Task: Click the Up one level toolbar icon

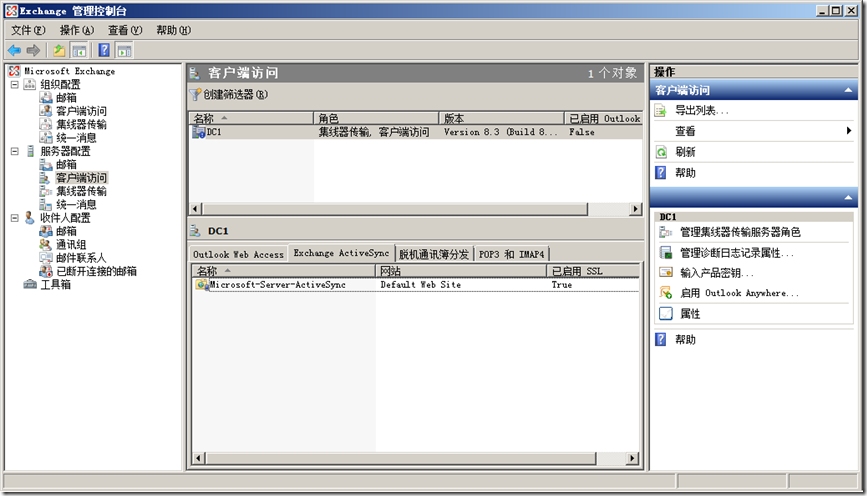Action: point(59,51)
